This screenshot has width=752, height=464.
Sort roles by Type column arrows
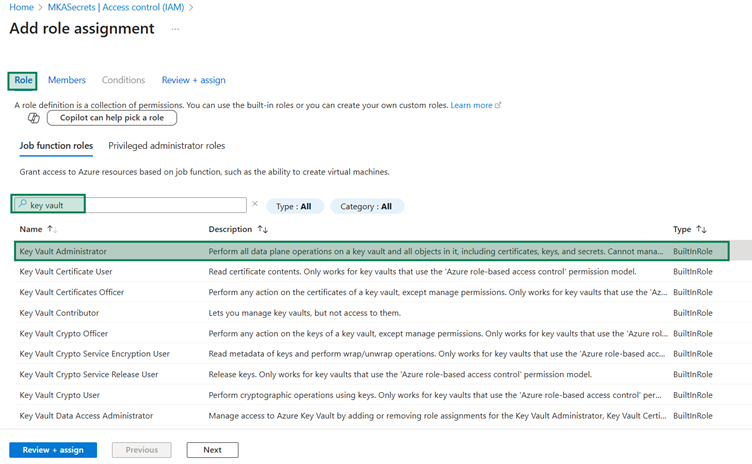pyautogui.click(x=701, y=230)
